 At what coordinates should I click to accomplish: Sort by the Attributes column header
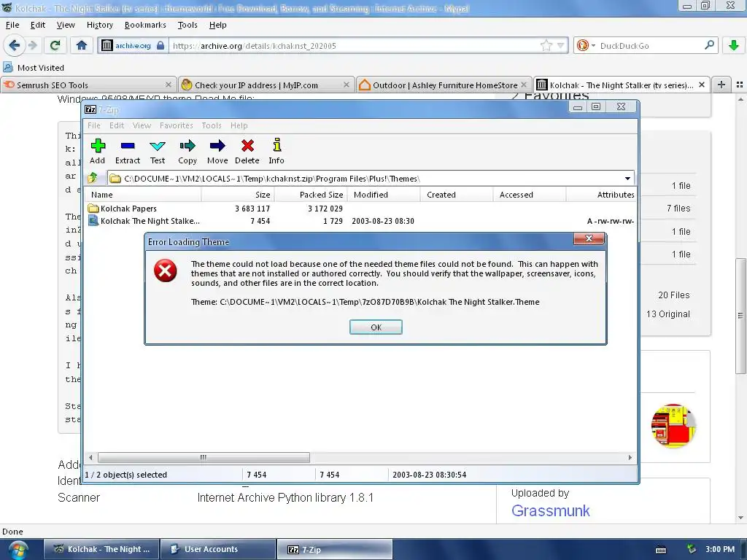[601, 194]
